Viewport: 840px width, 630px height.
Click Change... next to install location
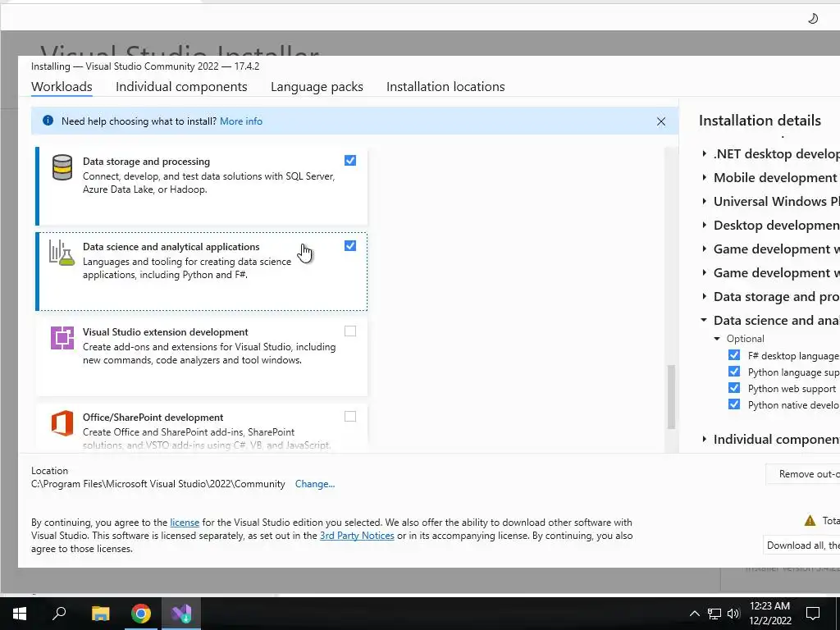(x=315, y=484)
